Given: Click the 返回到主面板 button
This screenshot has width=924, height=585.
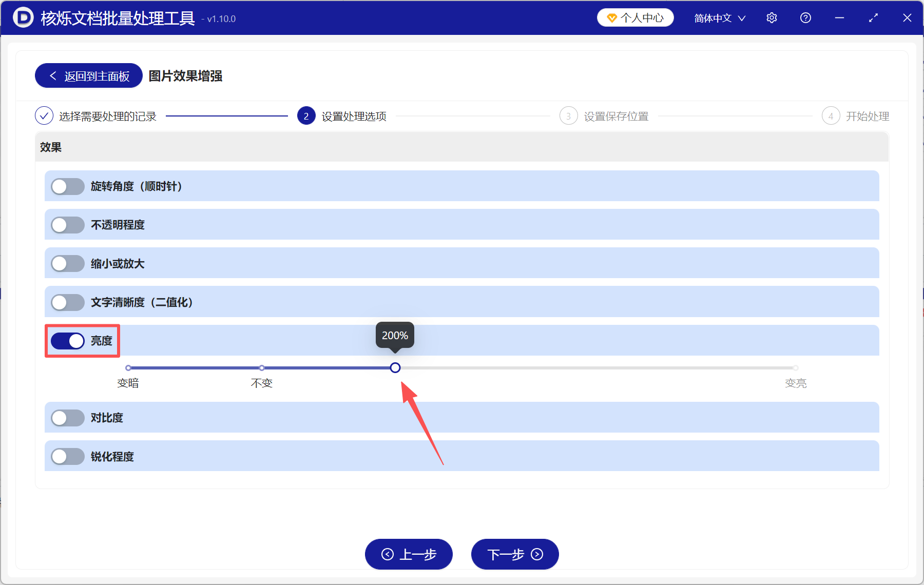Looking at the screenshot, I should (x=88, y=75).
